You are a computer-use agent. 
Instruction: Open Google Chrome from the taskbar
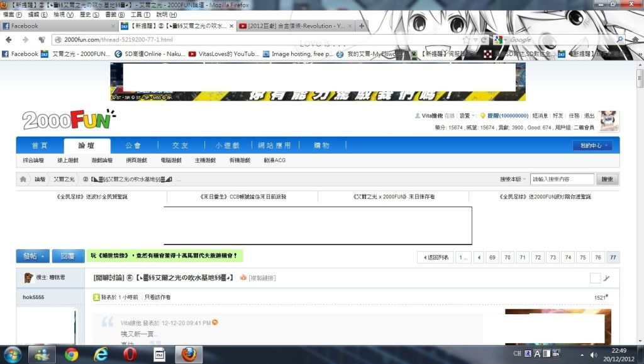[x=71, y=355]
